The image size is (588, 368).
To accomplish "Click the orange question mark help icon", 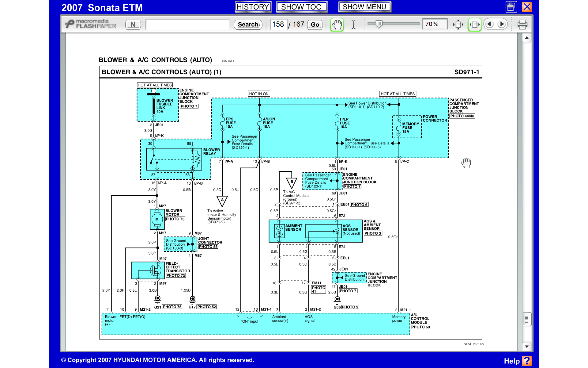I will 527,361.
